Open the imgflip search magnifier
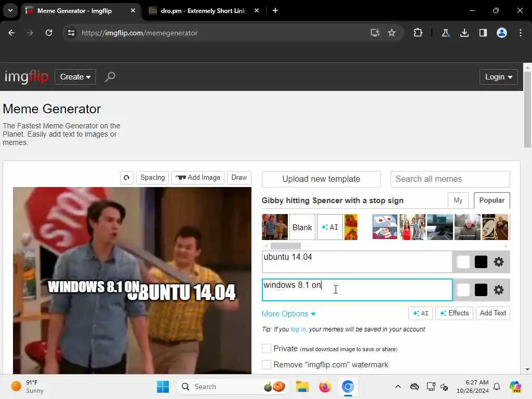 110,77
